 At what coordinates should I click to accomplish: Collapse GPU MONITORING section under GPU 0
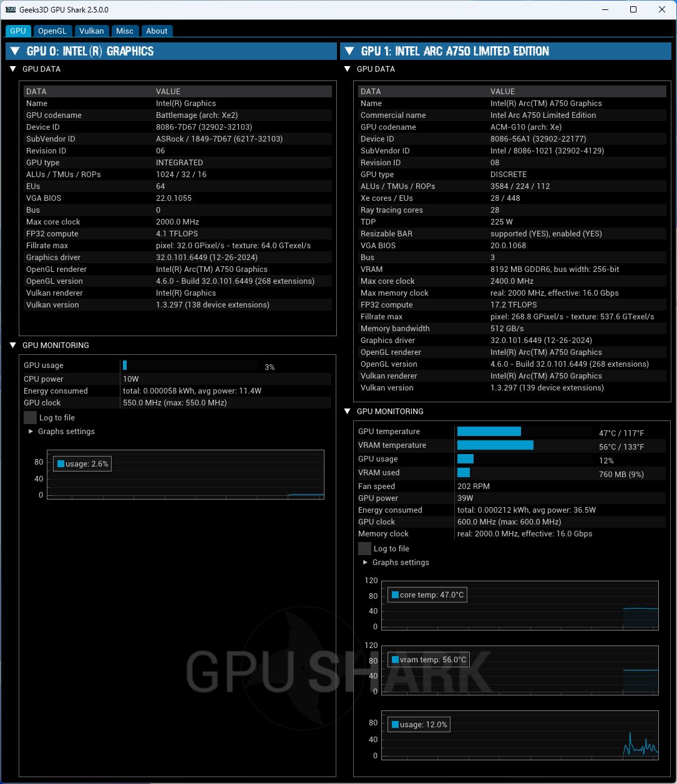pos(13,346)
